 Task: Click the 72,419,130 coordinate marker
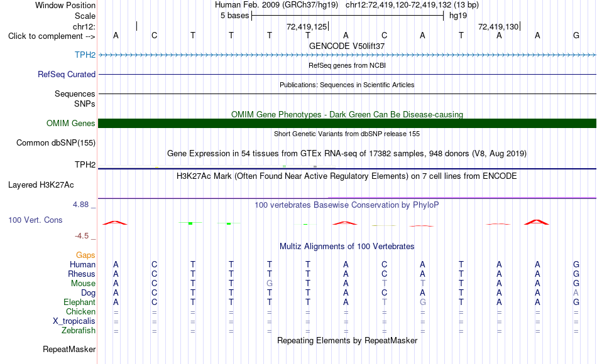(x=498, y=26)
